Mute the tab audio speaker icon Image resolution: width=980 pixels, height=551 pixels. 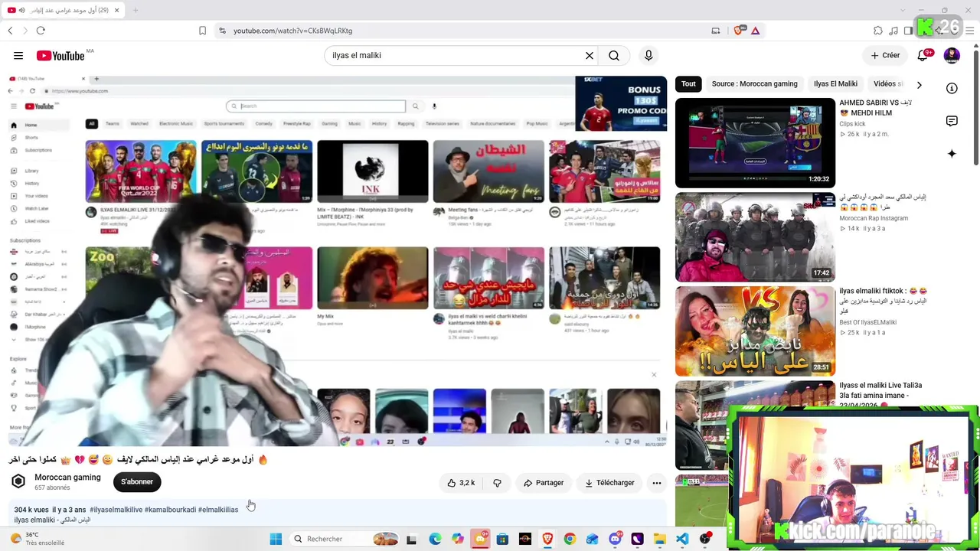pos(22,10)
